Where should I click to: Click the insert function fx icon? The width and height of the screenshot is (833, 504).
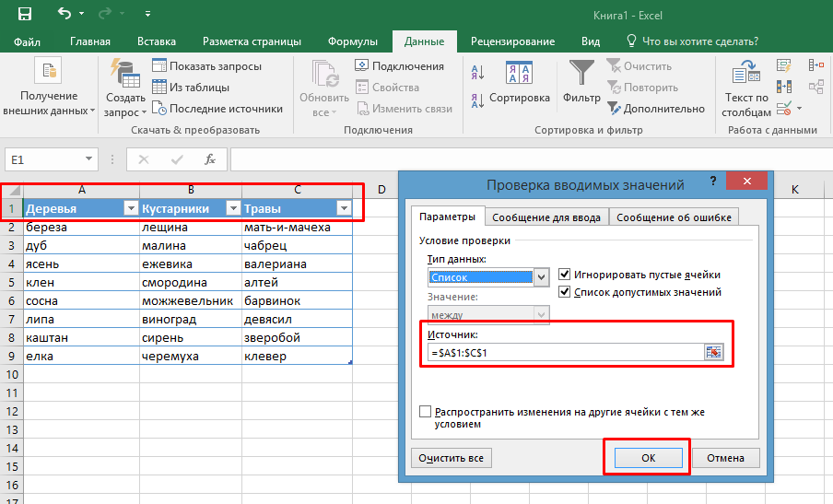tap(210, 159)
